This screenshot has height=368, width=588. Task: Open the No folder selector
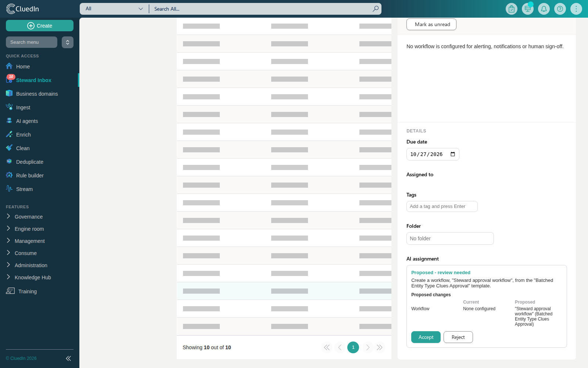tap(450, 238)
